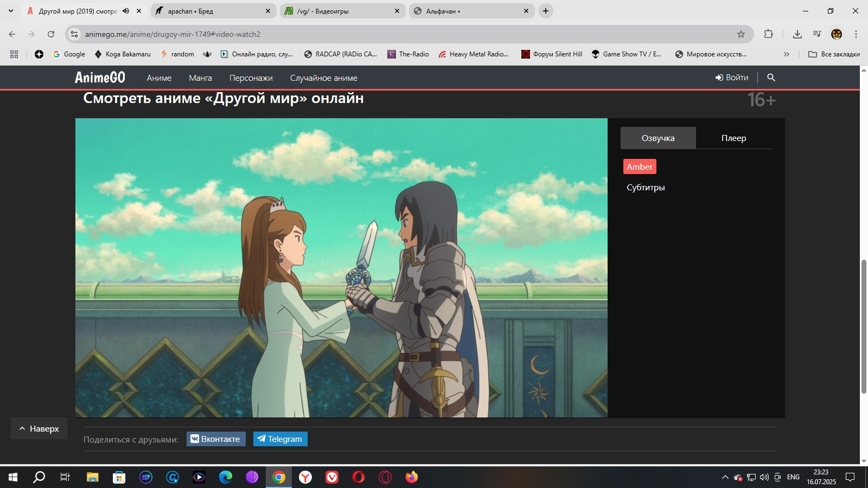Open Chrome extensions puzzle icon

[x=768, y=34]
